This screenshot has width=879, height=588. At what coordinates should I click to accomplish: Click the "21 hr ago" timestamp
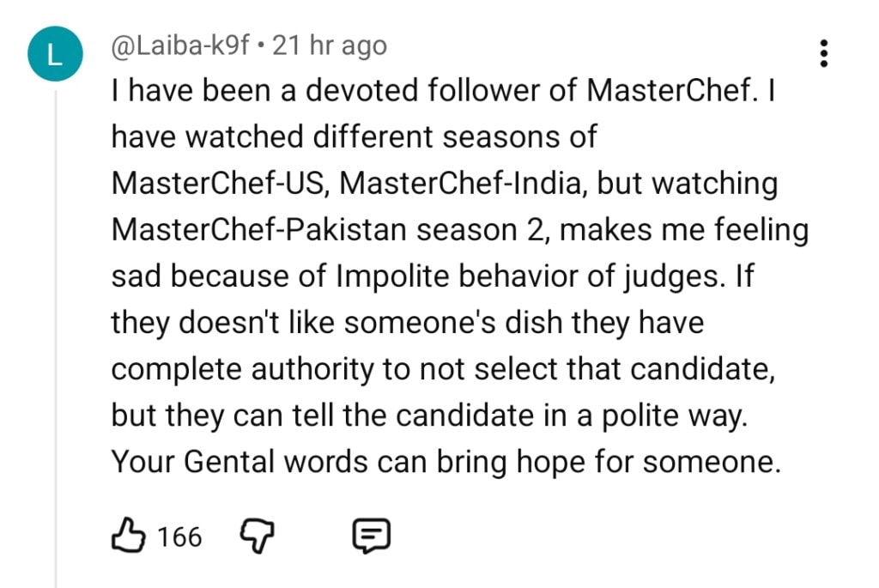330,45
